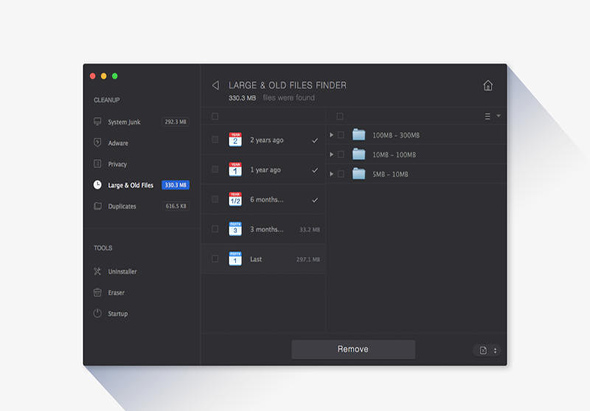Check the 100MB - 300MB folder checkbox
The height and width of the screenshot is (411, 590).
pos(341,135)
